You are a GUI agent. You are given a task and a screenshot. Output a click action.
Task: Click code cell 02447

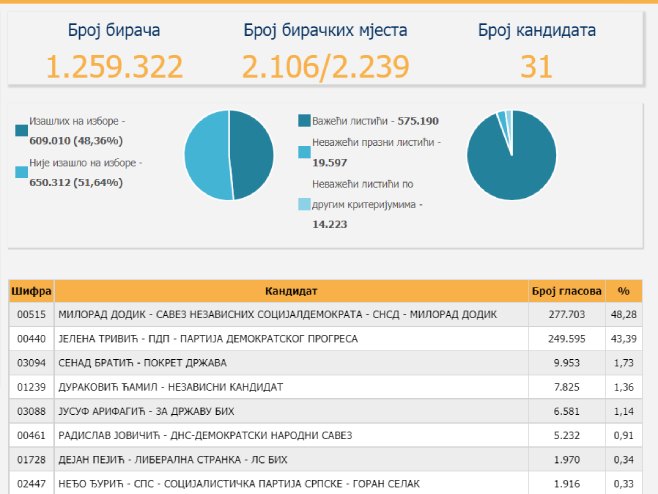pos(31,484)
